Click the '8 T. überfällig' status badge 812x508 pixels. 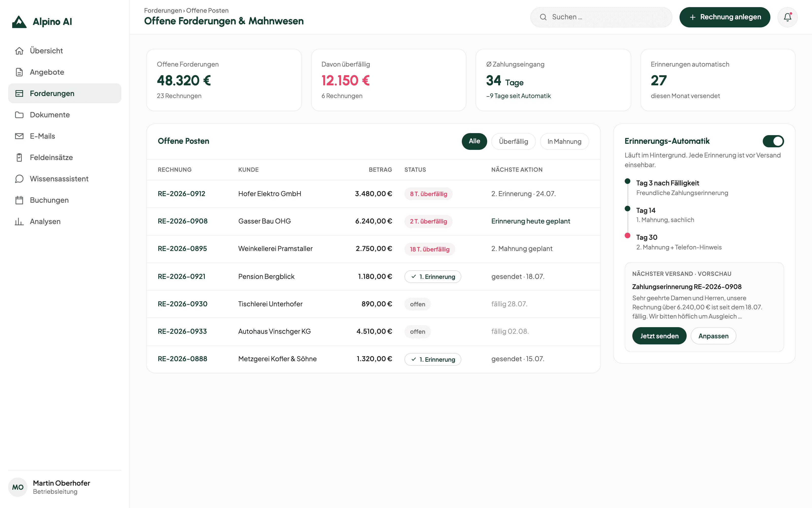[x=428, y=194]
